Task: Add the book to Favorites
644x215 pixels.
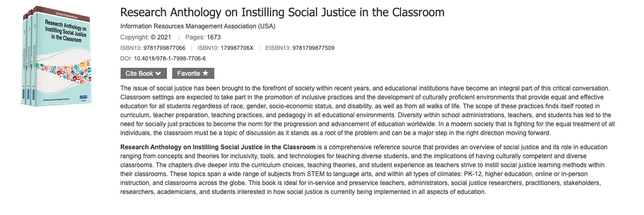Action: (193, 74)
